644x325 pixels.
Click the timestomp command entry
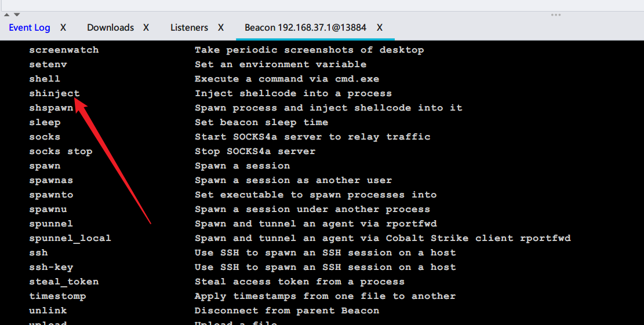pos(57,296)
